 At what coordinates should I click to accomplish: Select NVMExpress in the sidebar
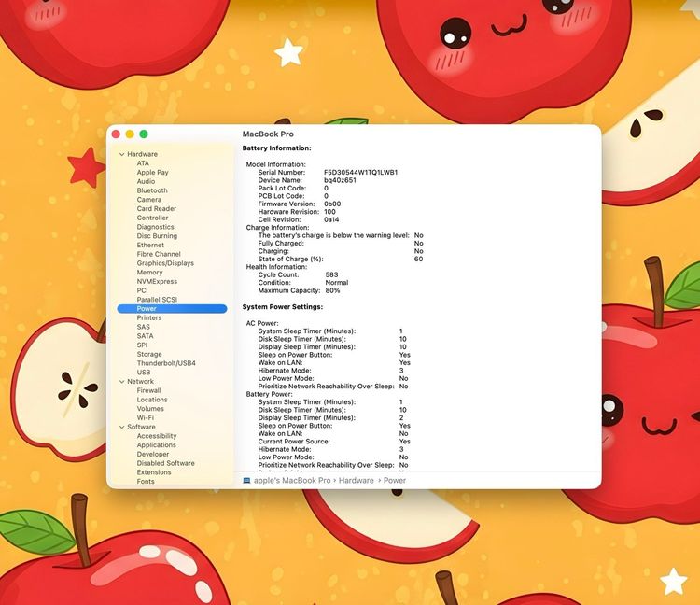pyautogui.click(x=157, y=281)
